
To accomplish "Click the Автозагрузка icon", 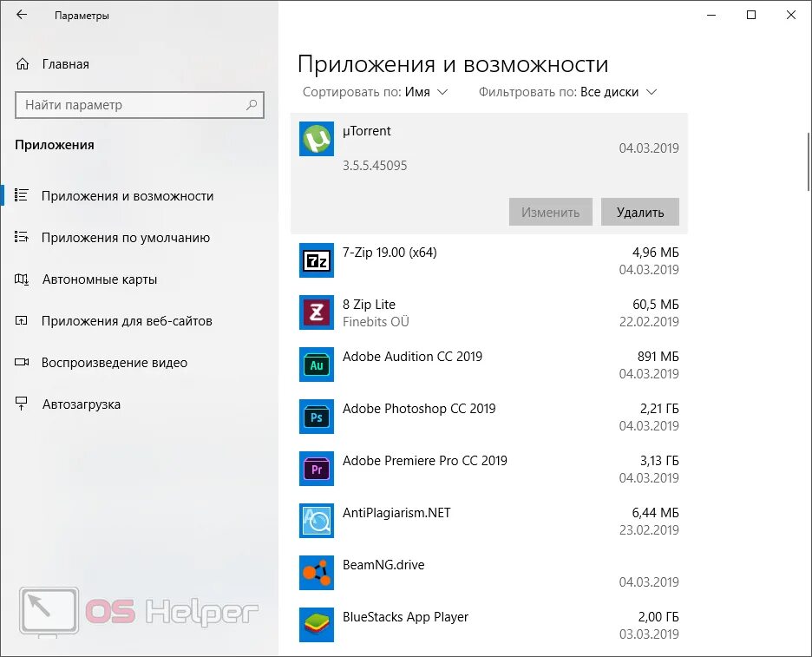I will tap(21, 404).
